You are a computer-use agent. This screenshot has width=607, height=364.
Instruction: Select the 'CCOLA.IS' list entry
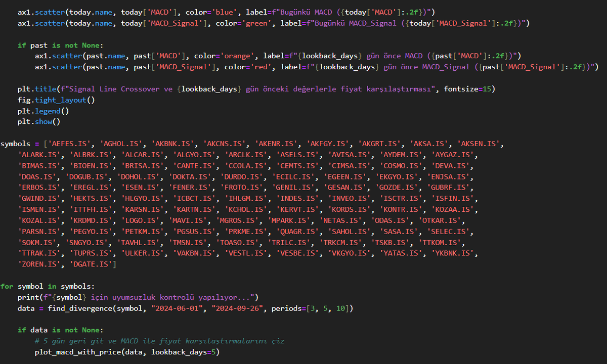click(246, 165)
